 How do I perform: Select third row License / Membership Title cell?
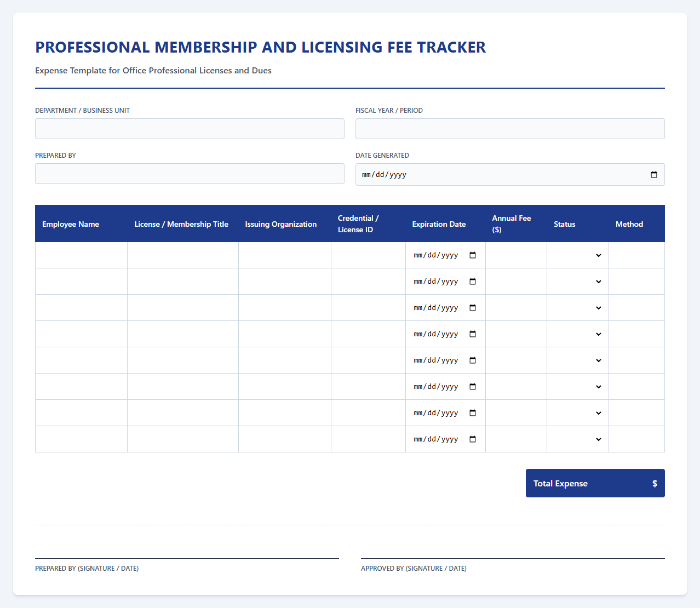(183, 308)
